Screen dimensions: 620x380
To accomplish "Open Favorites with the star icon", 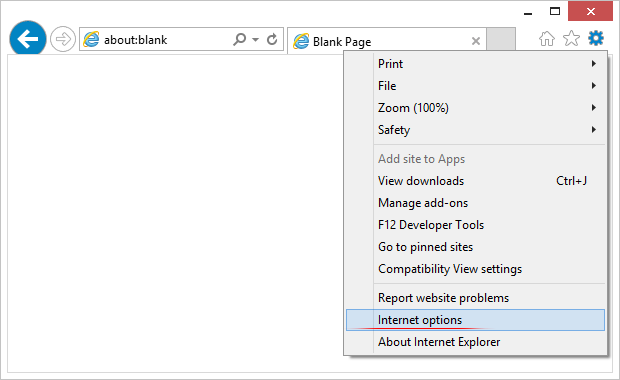I will (571, 38).
